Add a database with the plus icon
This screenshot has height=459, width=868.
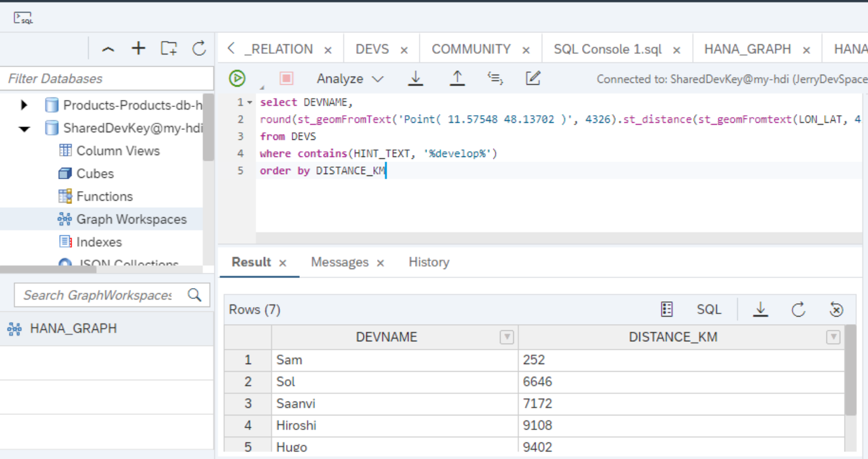[x=138, y=49]
